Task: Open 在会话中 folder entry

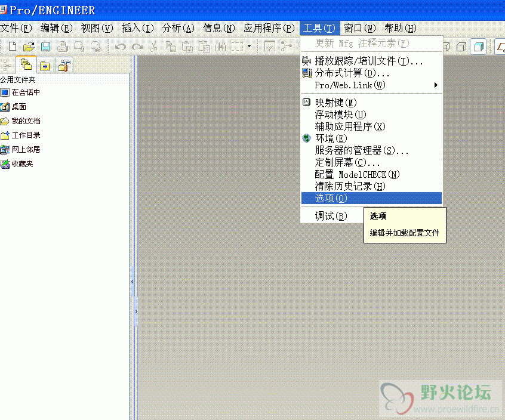Action: point(20,92)
